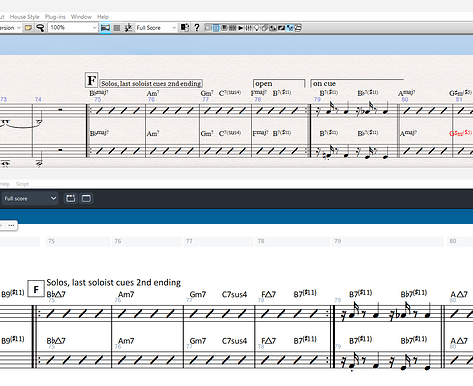Show the Fretboard window icon
The width and height of the screenshot is (473, 386).
coord(233,28)
